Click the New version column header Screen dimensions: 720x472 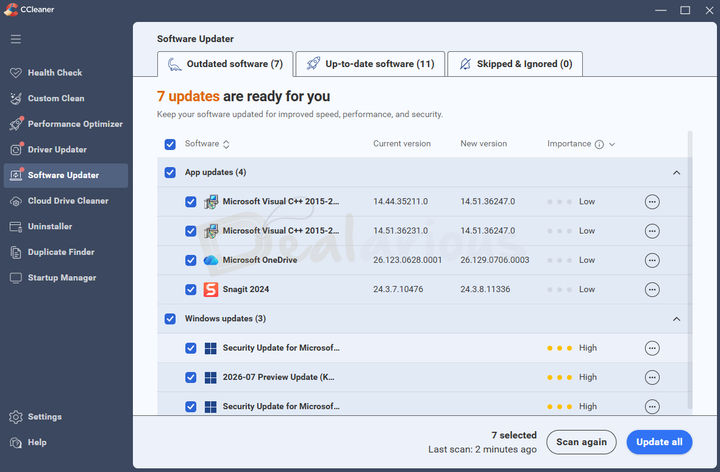(484, 144)
